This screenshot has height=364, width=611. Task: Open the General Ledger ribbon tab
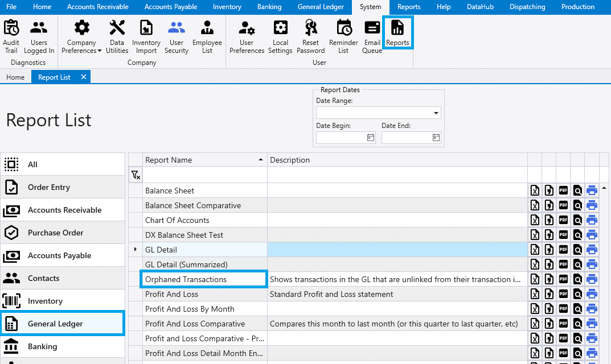pos(321,7)
